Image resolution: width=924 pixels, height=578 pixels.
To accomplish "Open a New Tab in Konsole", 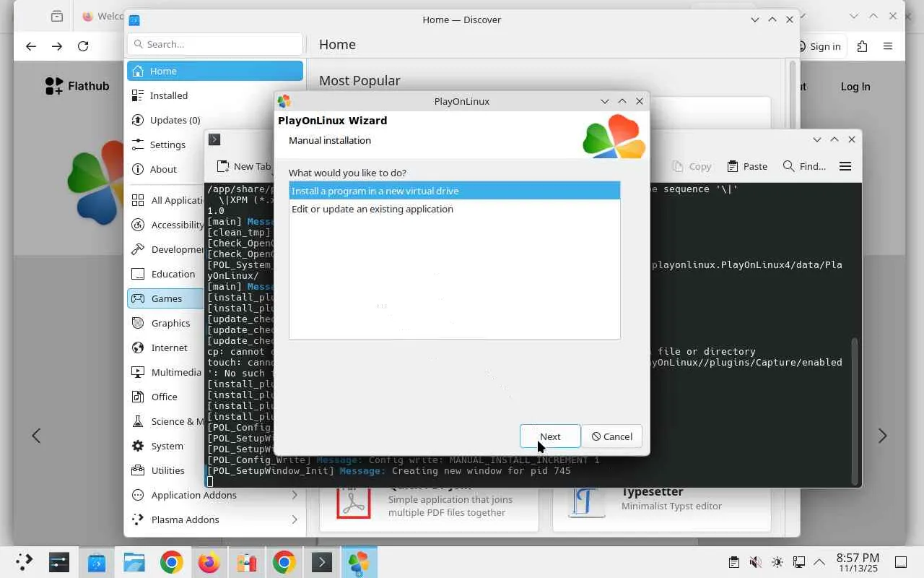I will pos(244,166).
